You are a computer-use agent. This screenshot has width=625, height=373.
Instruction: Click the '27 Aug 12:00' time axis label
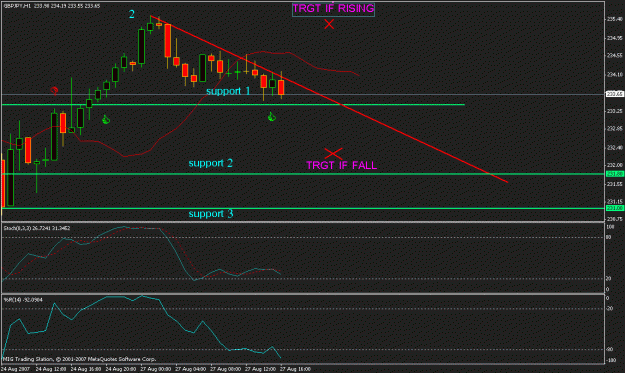(260, 369)
